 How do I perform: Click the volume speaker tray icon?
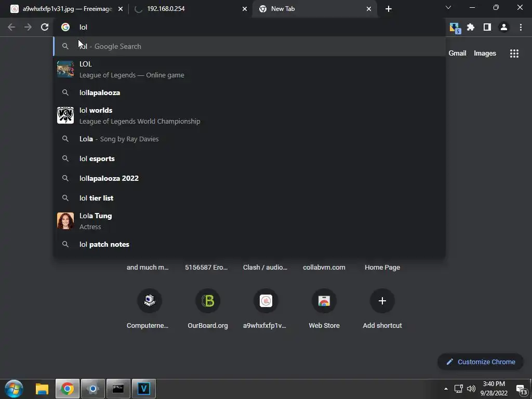[471, 389]
